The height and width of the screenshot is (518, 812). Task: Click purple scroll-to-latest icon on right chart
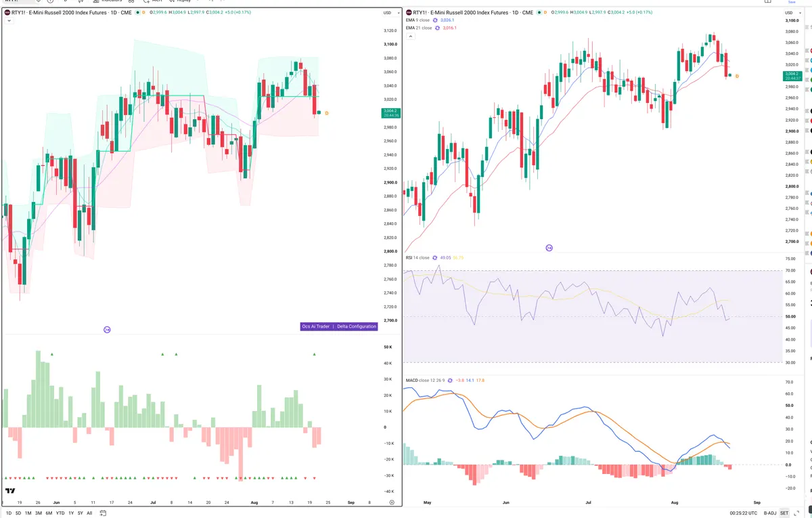click(549, 249)
